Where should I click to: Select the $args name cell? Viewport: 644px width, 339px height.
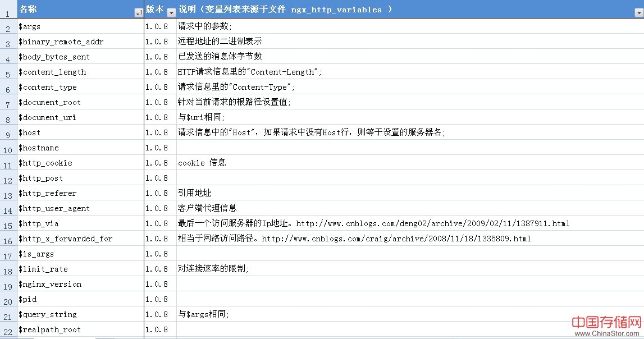[80, 26]
